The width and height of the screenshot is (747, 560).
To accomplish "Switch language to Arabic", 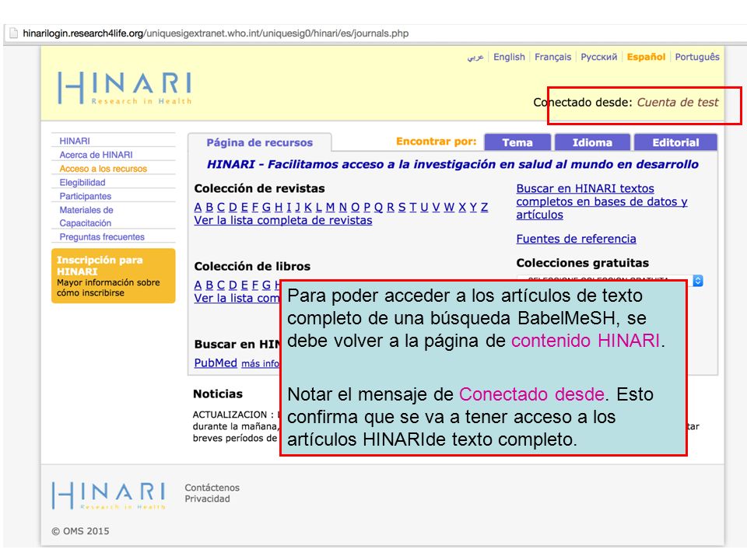I will (475, 57).
